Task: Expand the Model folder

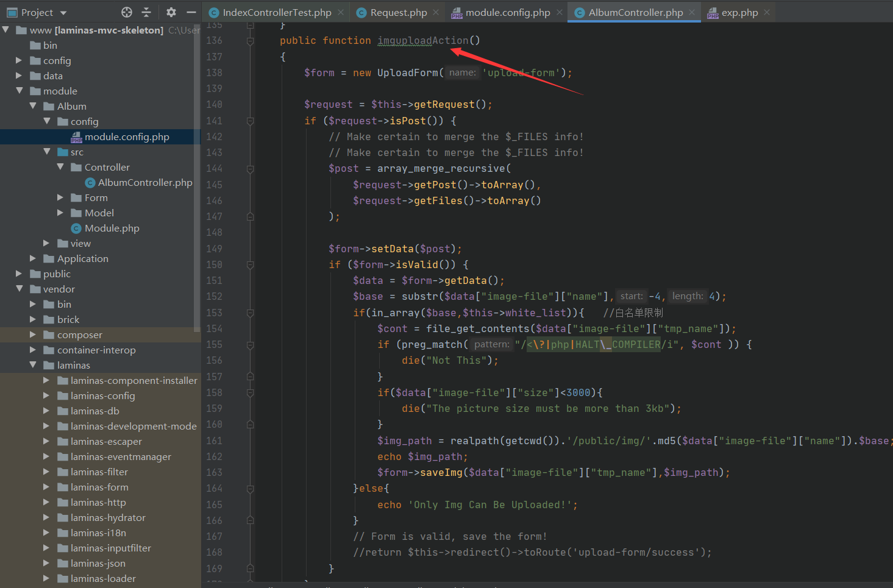Action: (x=60, y=213)
